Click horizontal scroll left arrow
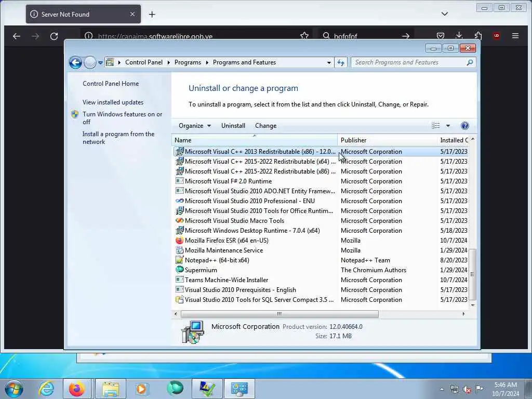The height and width of the screenshot is (399, 532). [176, 314]
